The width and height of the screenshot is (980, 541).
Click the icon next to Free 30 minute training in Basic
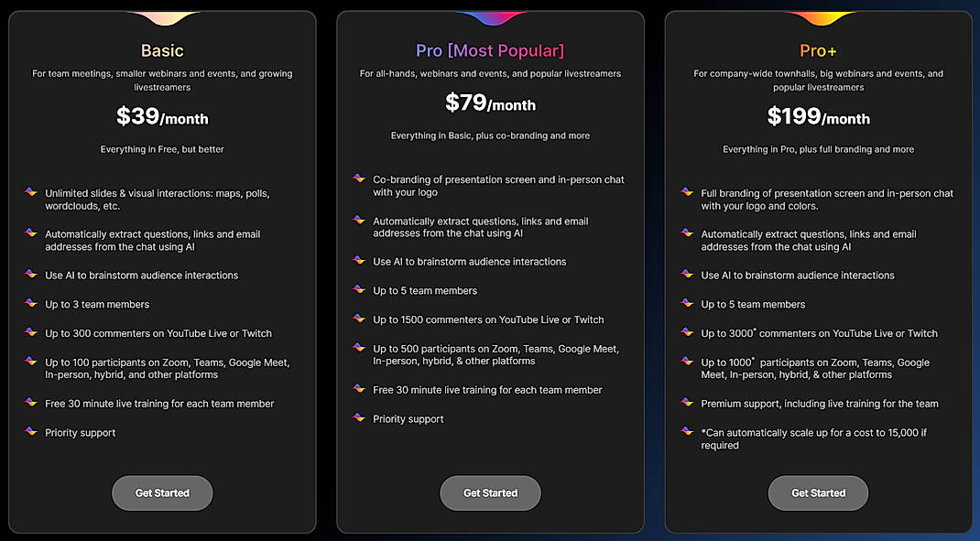[x=30, y=402]
